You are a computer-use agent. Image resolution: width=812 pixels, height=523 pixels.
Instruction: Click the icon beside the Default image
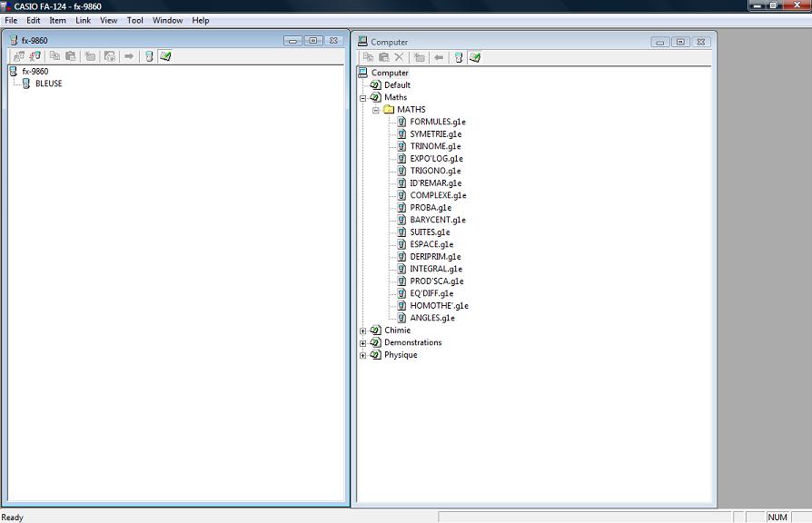(376, 85)
